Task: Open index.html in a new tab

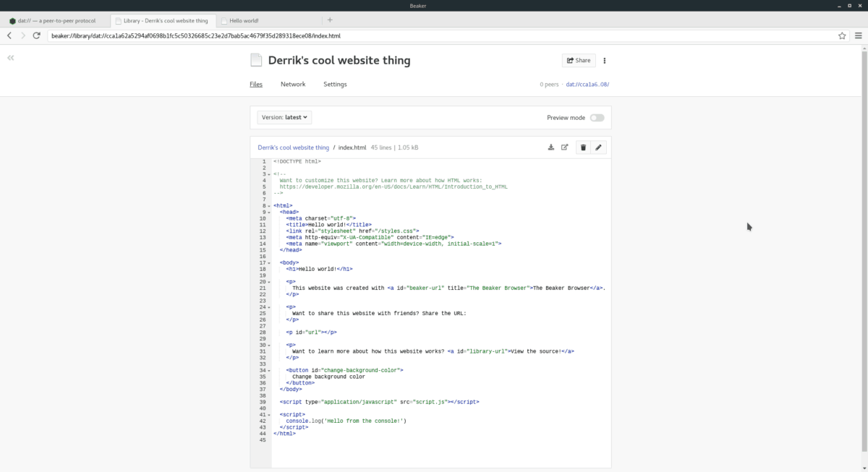Action: [566, 147]
